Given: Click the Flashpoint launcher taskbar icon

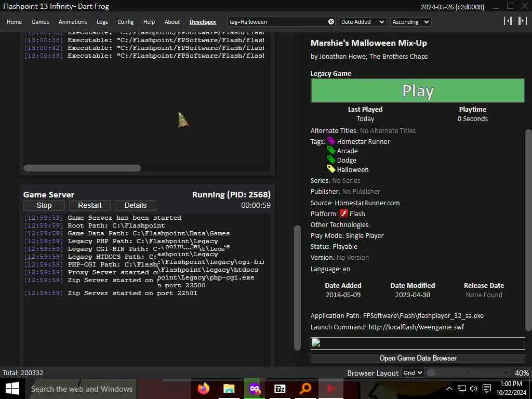Looking at the screenshot, I should point(255,389).
